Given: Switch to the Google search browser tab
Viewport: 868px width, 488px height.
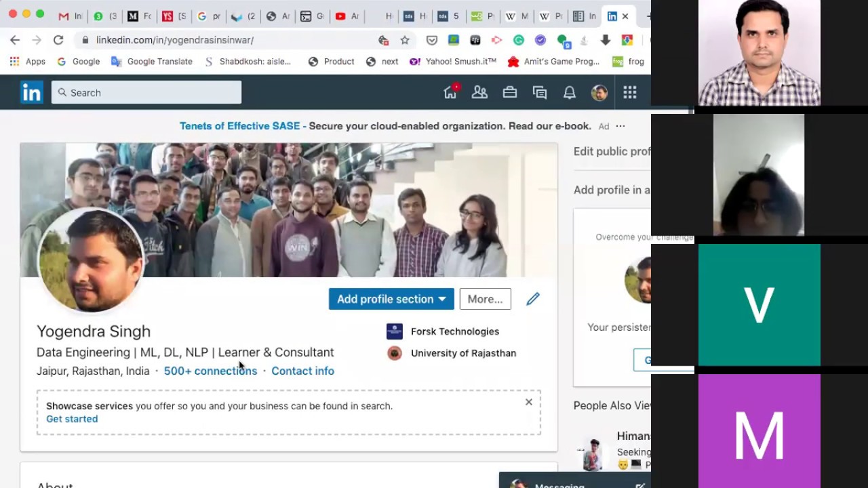Looking at the screenshot, I should pos(208,16).
